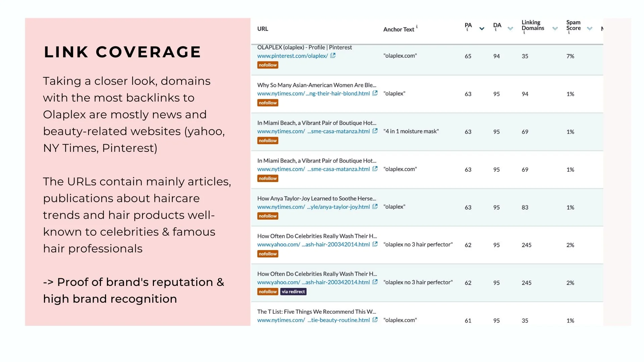
Task: Open external link icon for Anya Taylor-Joy article
Action: pos(375,206)
